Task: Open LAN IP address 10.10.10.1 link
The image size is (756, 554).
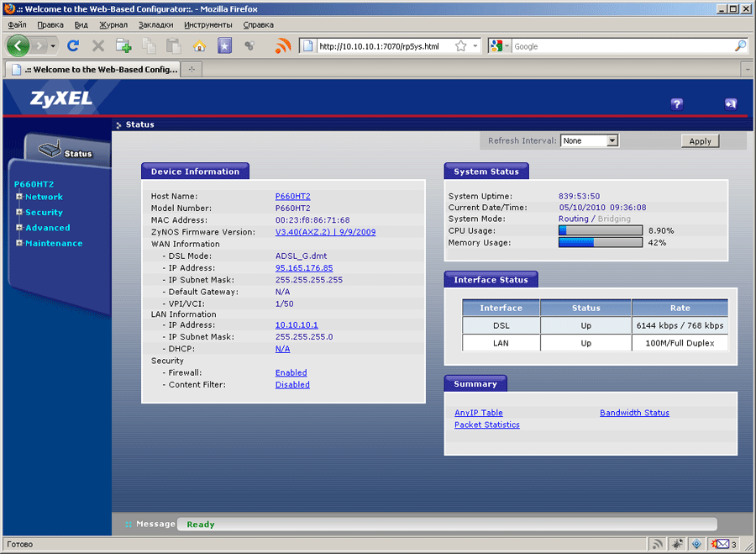Action: point(297,324)
